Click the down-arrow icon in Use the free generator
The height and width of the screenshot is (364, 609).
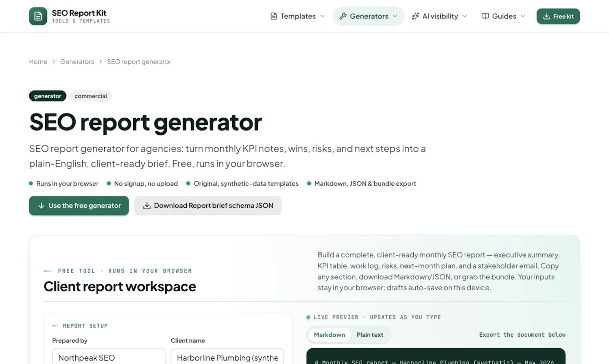coord(41,206)
